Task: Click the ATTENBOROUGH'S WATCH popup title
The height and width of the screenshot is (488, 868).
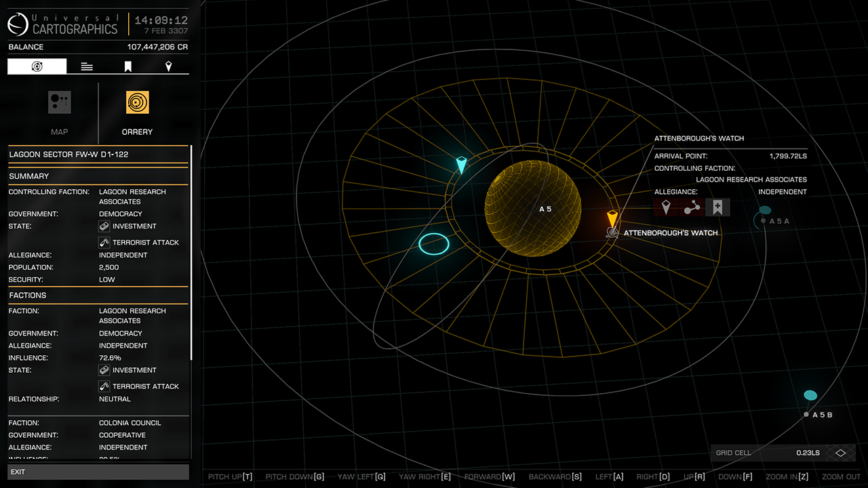Action: (x=699, y=138)
